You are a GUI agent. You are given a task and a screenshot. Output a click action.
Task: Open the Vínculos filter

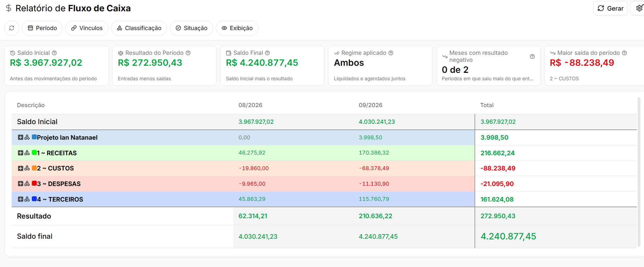pyautogui.click(x=87, y=28)
